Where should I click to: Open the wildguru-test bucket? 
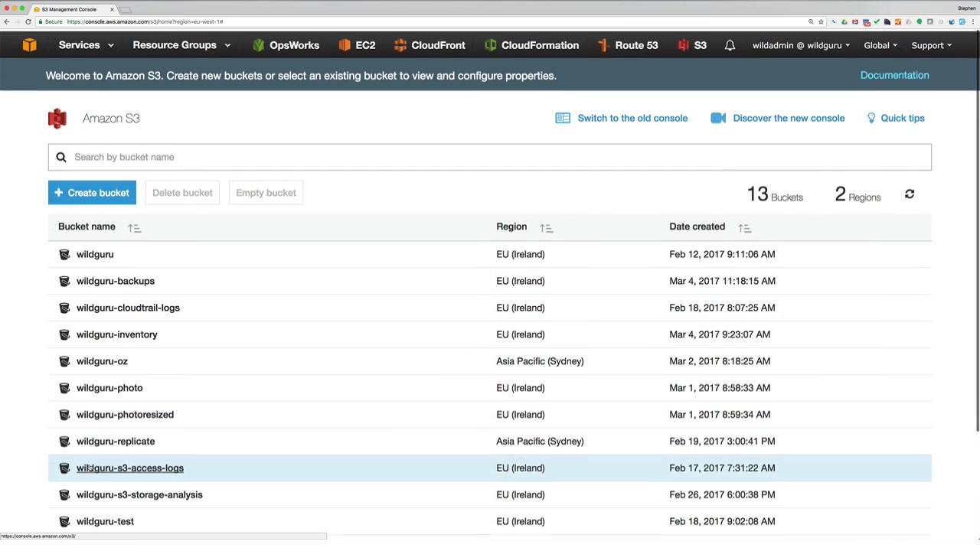[x=105, y=521]
